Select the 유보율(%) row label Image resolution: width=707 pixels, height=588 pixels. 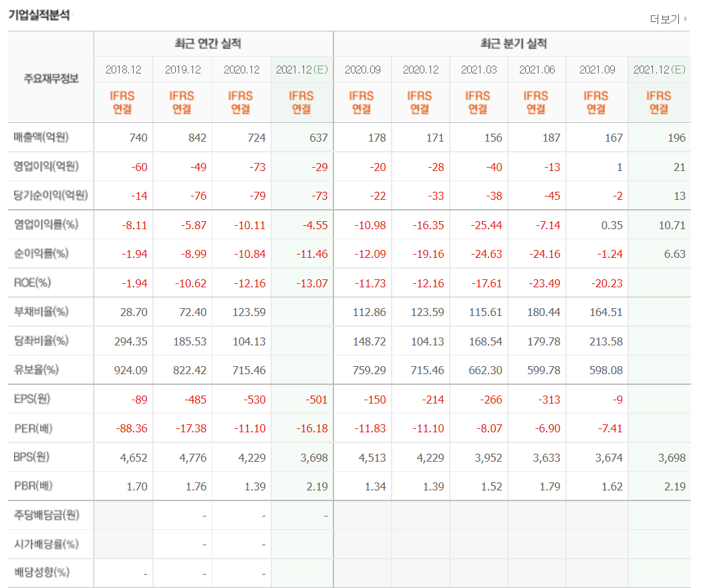(x=36, y=370)
